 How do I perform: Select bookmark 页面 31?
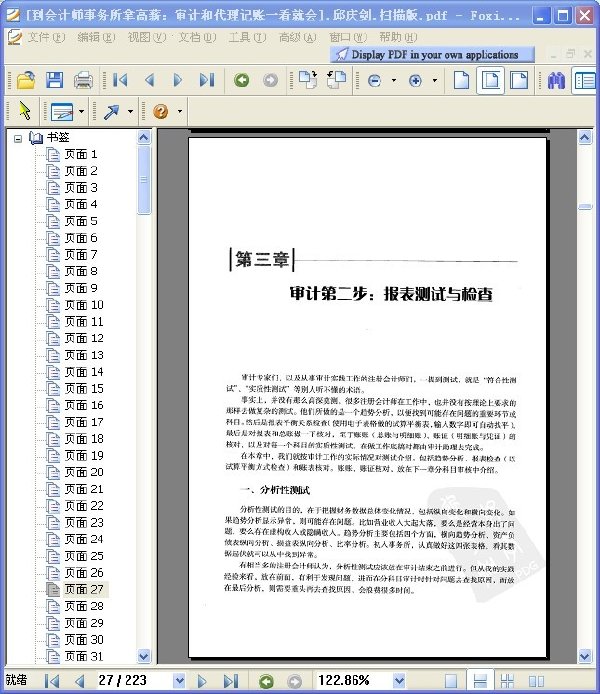coord(84,656)
